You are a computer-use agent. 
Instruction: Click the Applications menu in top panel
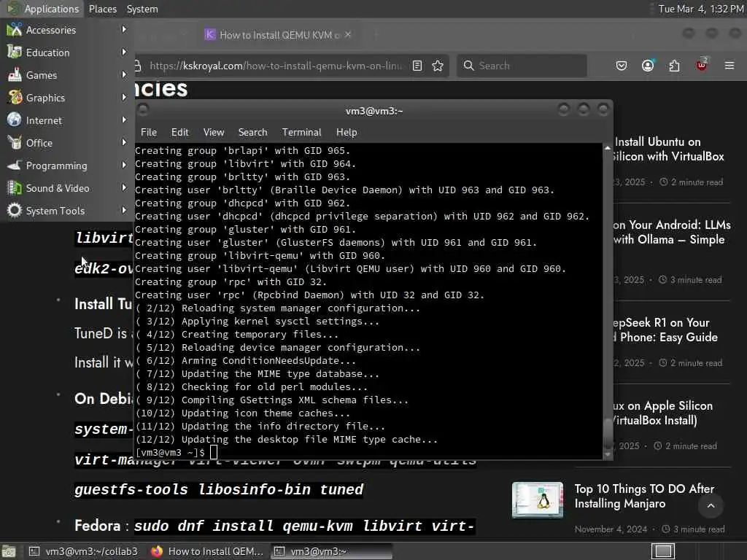(43, 9)
